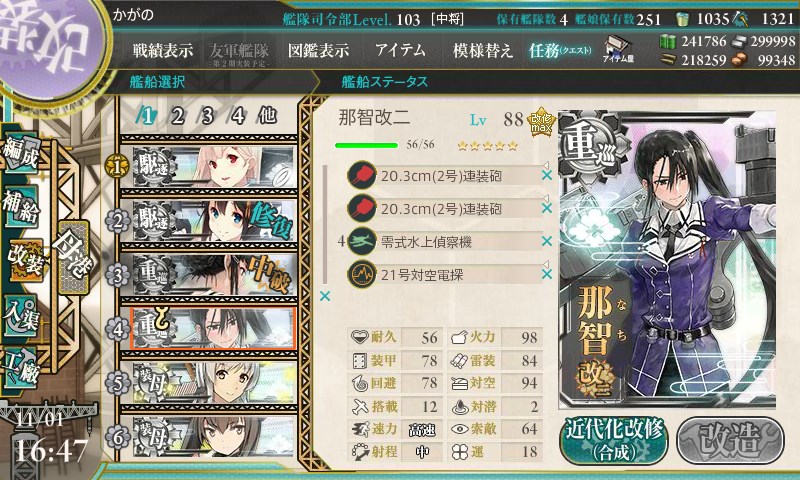Click the 母港 home port icon
800x480 pixels.
[74, 257]
